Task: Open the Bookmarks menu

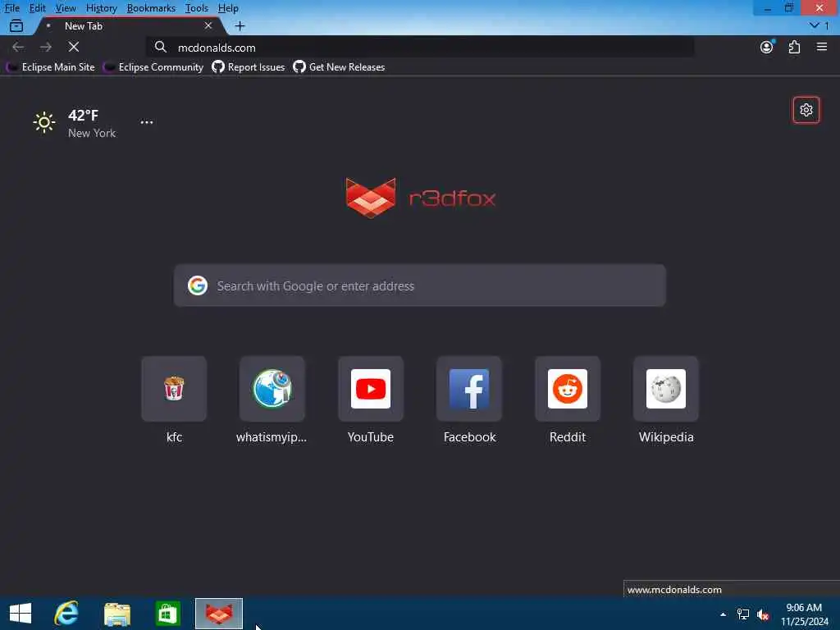Action: 151,8
